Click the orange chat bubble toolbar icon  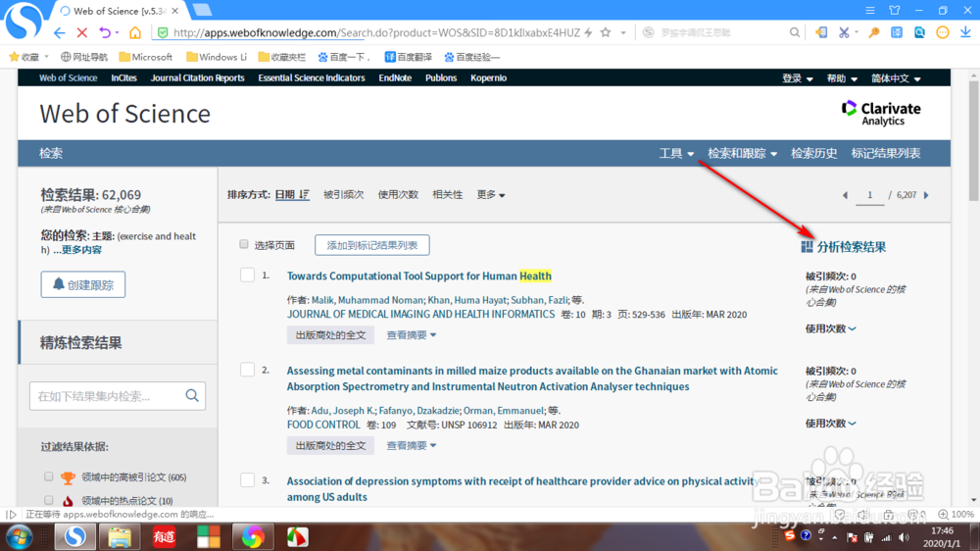click(943, 32)
